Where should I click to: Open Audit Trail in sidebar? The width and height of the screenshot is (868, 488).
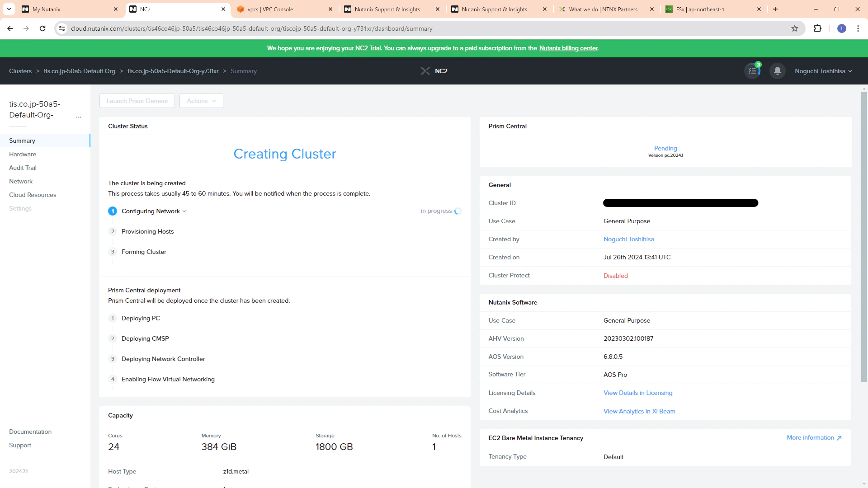(23, 168)
